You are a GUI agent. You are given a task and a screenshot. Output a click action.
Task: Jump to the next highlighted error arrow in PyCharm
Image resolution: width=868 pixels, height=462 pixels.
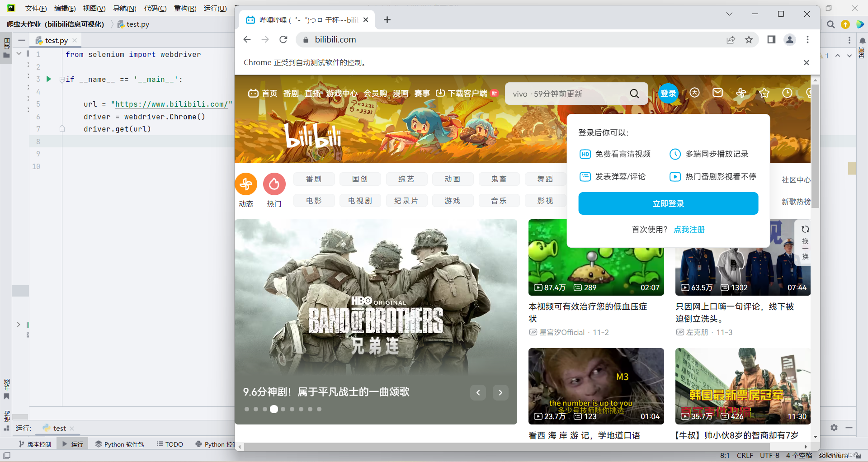tap(849, 56)
